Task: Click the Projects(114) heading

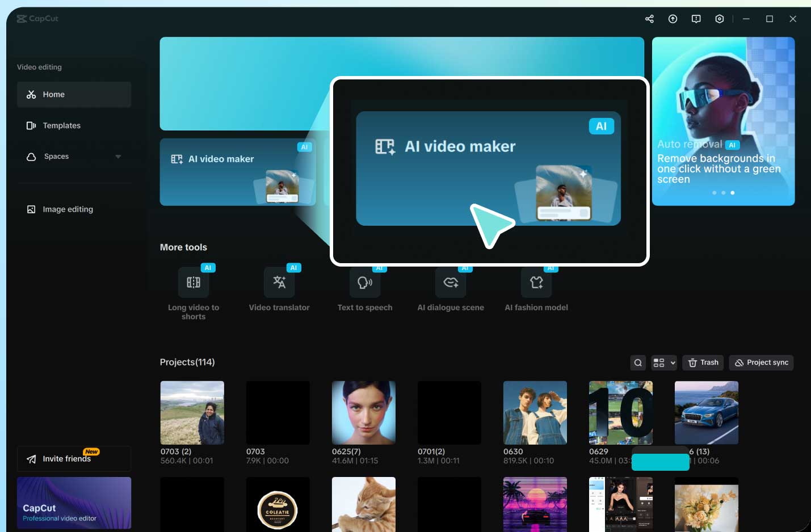Action: [187, 362]
